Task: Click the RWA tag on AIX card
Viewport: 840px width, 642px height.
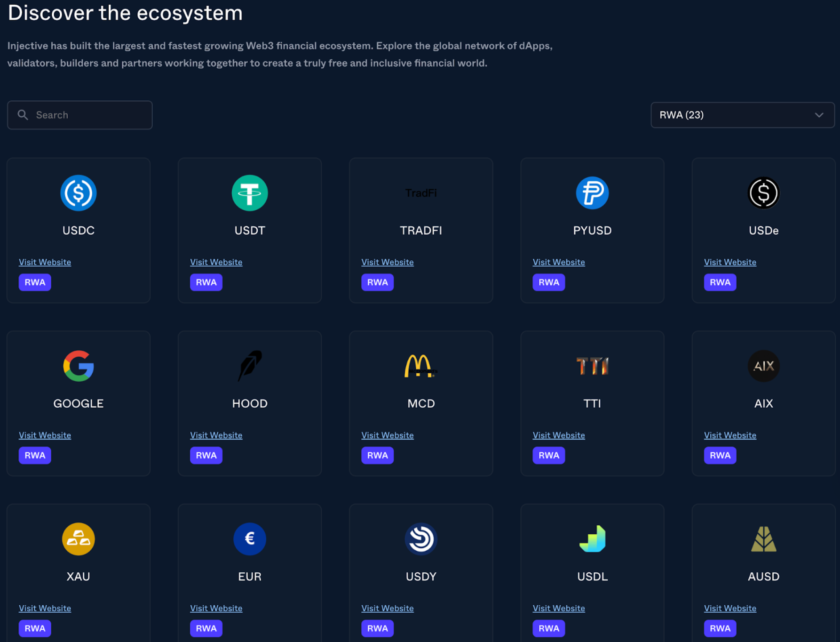Action: coord(720,456)
